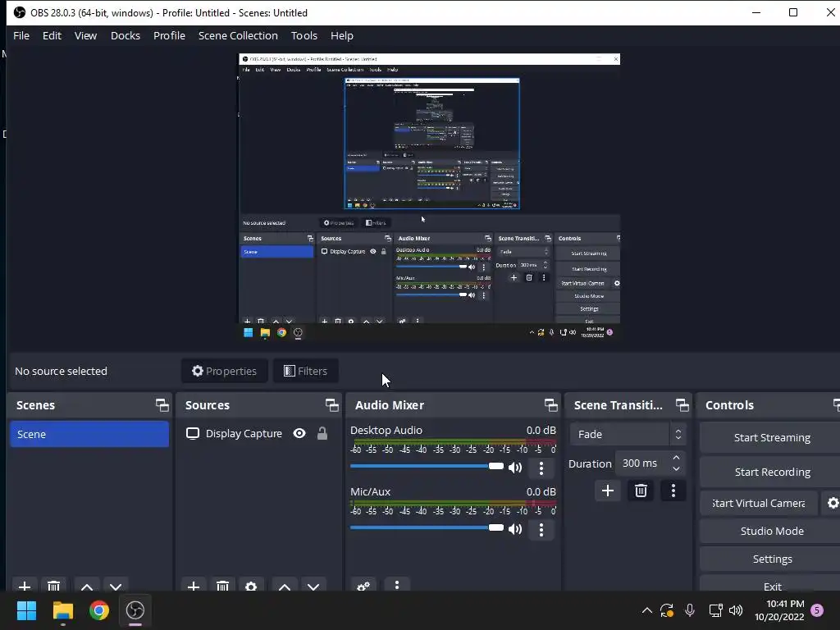Add a new source with plus icon

click(194, 586)
